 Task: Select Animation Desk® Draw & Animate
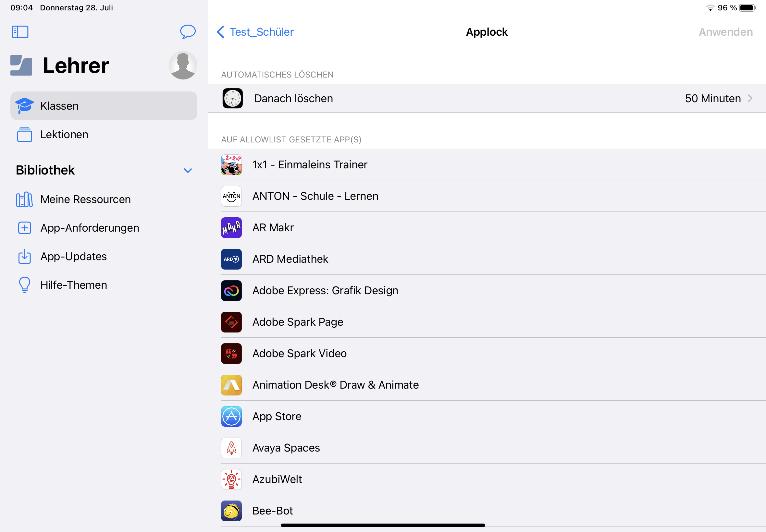[487, 385]
